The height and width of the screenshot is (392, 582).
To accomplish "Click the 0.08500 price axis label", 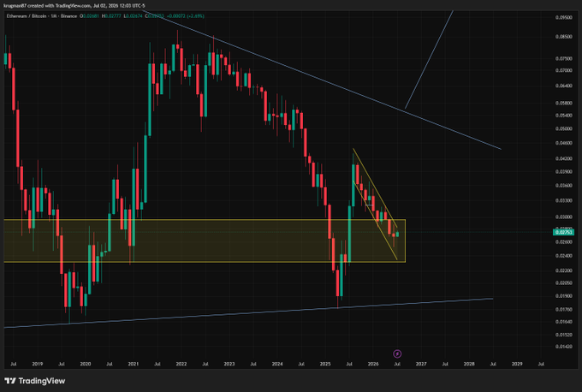I will [x=563, y=37].
